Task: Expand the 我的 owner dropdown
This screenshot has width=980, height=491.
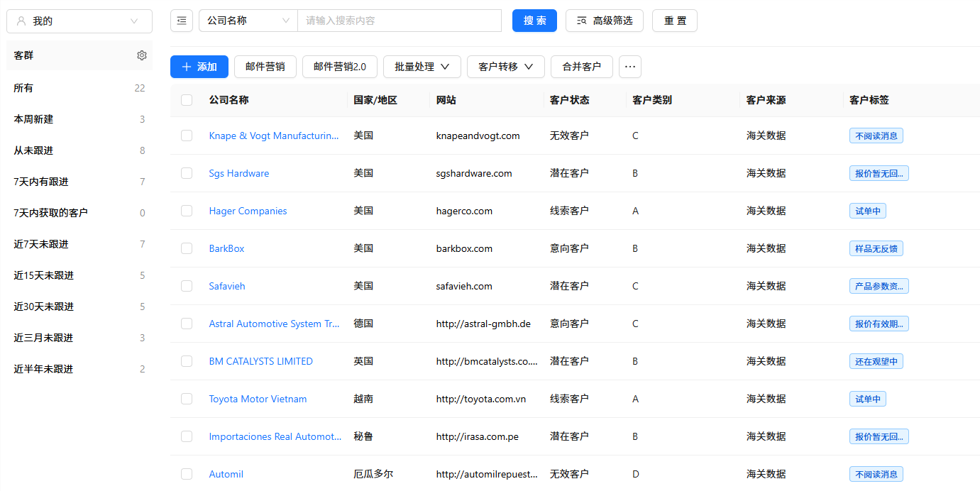Action: (x=79, y=21)
